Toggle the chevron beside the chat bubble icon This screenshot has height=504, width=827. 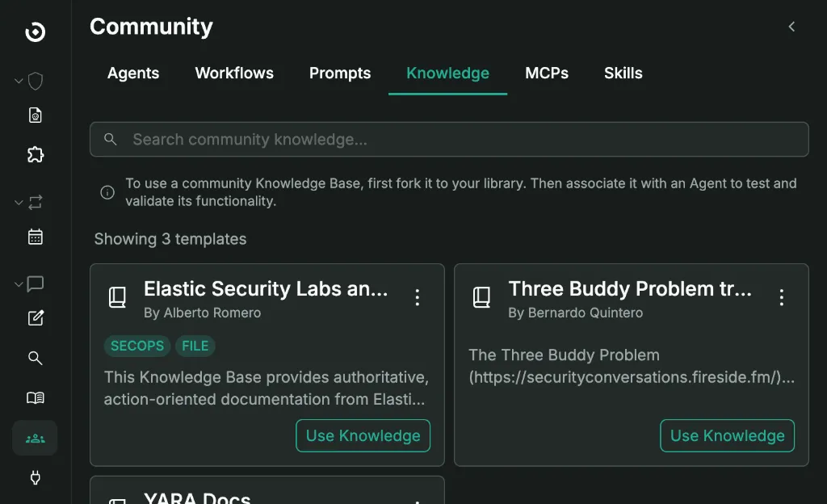pyautogui.click(x=19, y=284)
